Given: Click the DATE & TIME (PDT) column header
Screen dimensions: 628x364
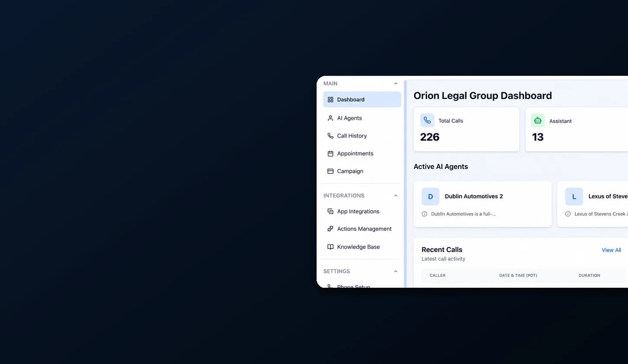Looking at the screenshot, I should (x=518, y=276).
